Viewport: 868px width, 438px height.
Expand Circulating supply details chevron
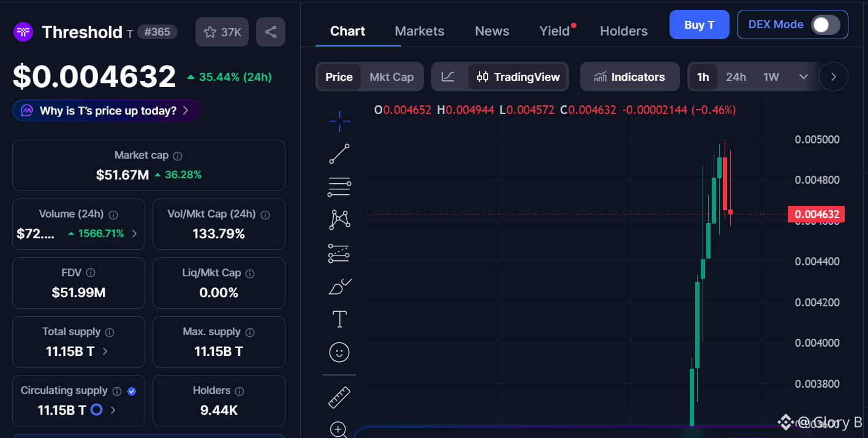(x=113, y=410)
